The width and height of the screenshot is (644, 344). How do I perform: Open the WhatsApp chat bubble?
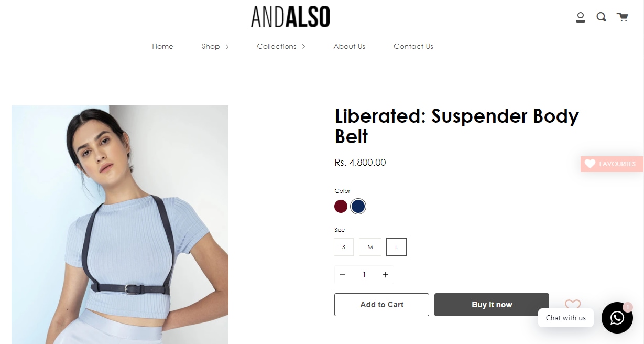click(x=617, y=318)
